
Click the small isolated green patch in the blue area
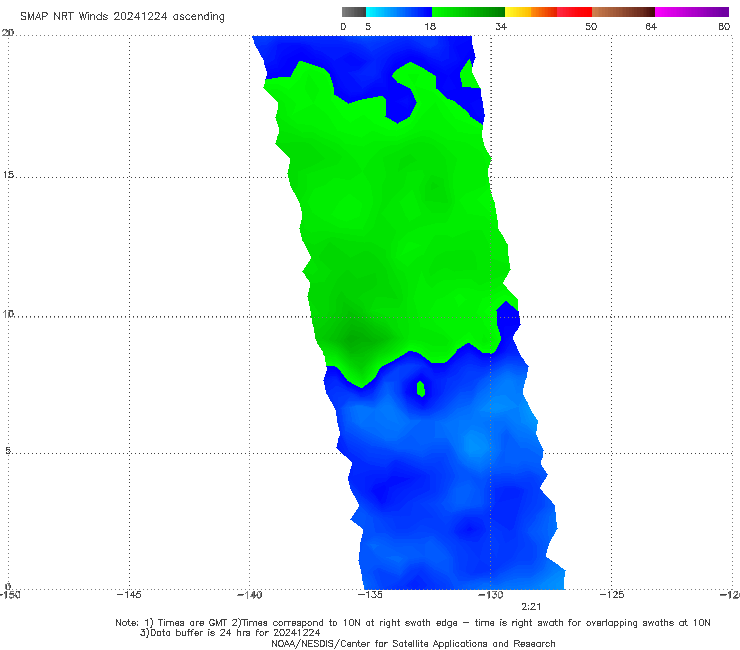tap(420, 389)
